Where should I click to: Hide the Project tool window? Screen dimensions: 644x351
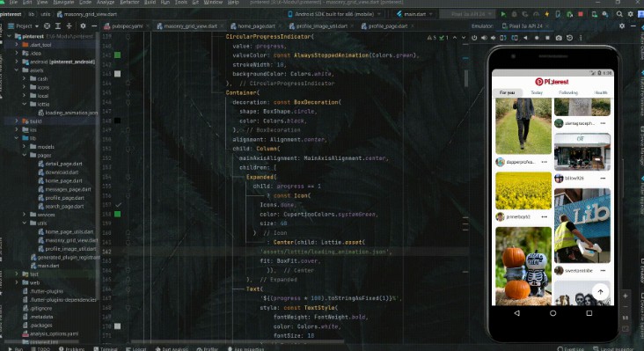[x=94, y=26]
